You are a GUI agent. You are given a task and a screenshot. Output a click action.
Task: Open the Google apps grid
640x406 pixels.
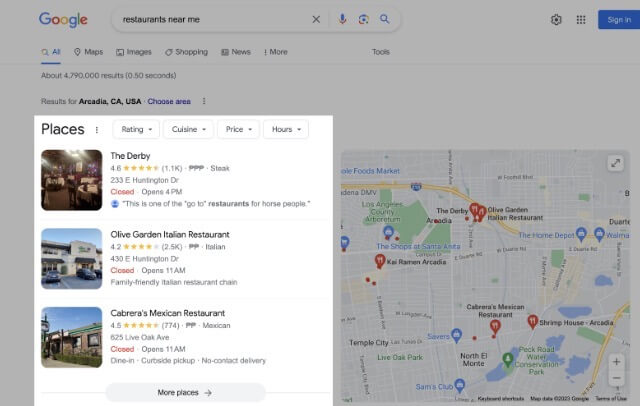click(581, 20)
